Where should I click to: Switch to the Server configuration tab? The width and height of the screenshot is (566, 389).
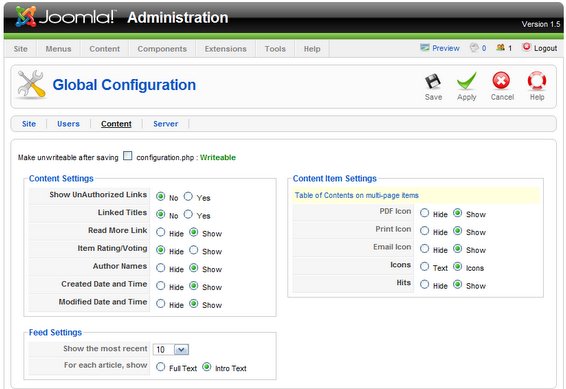pos(166,124)
